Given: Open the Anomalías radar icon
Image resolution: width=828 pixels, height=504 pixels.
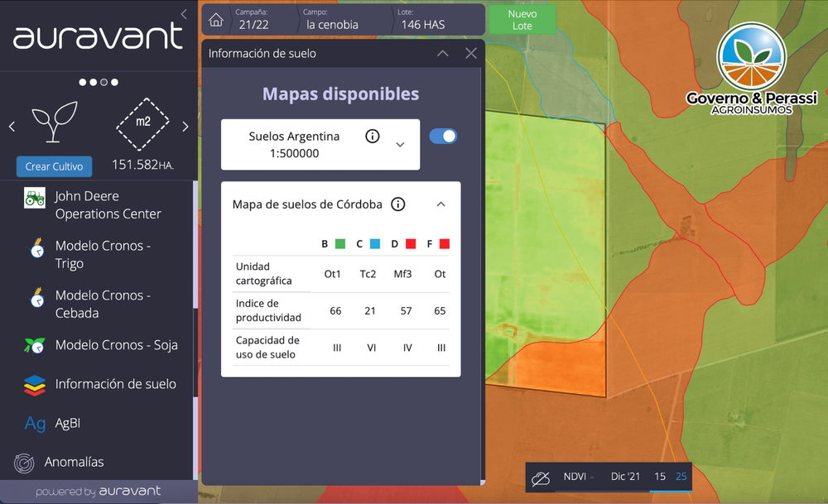Looking at the screenshot, I should [x=25, y=463].
